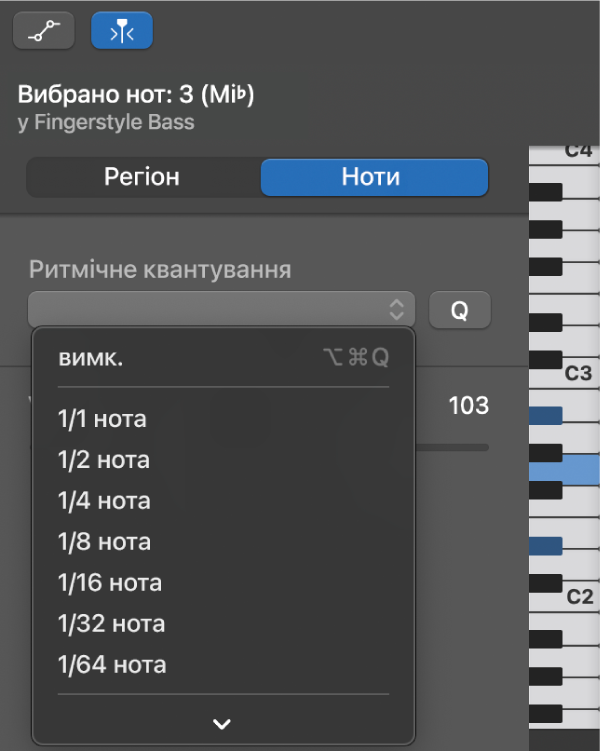Screen dimensions: 601x753
Task: Click the stepper arrows on quantize popup
Action: point(396,310)
